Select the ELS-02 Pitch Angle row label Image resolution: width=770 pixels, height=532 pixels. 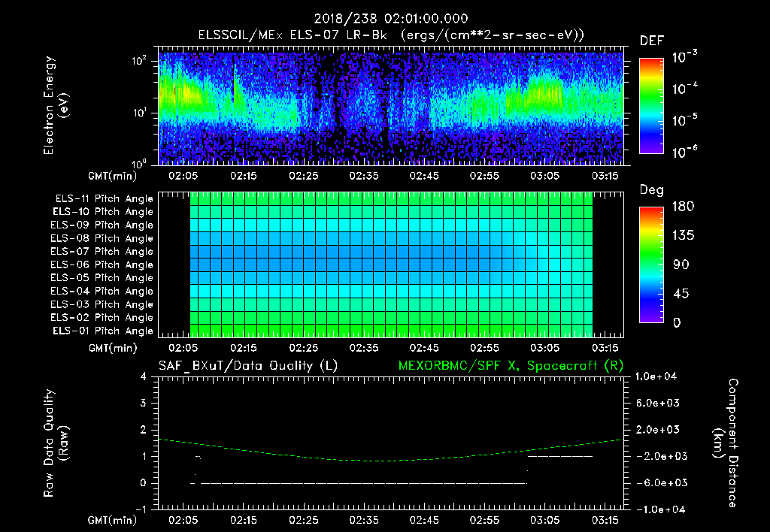[102, 318]
